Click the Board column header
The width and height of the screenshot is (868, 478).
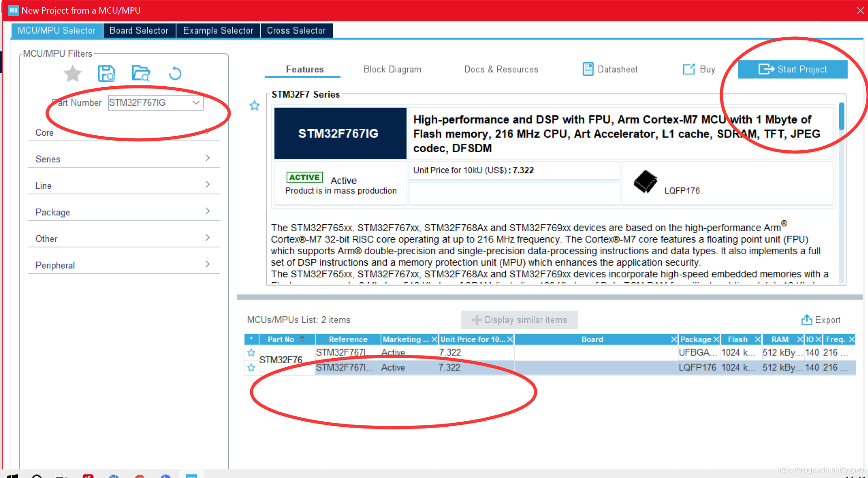[x=592, y=340]
